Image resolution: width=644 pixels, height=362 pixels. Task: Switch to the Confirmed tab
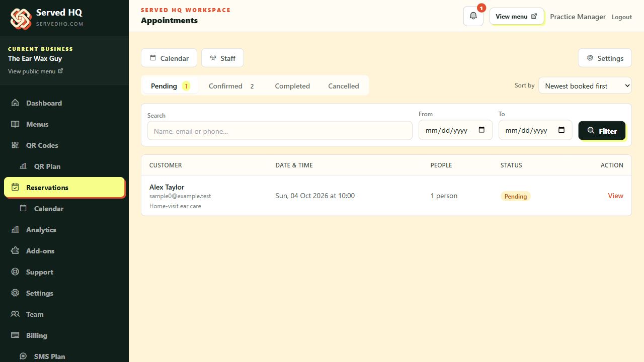pyautogui.click(x=231, y=86)
